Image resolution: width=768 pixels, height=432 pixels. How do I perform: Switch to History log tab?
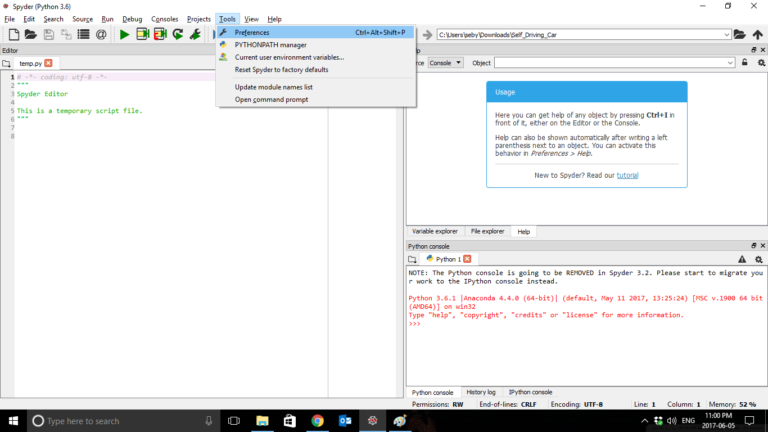[480, 392]
